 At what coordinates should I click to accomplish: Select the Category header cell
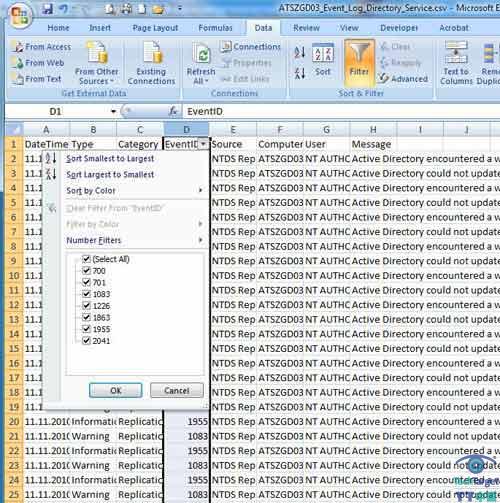click(140, 144)
